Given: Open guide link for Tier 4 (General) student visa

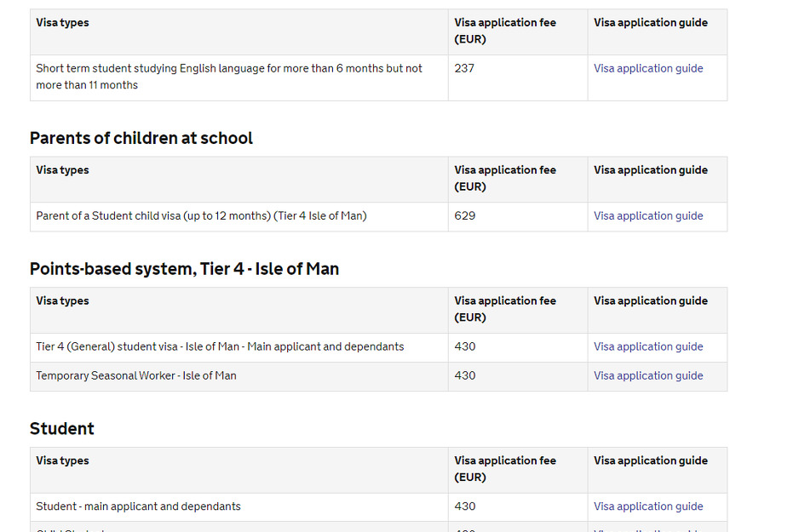Looking at the screenshot, I should point(648,346).
